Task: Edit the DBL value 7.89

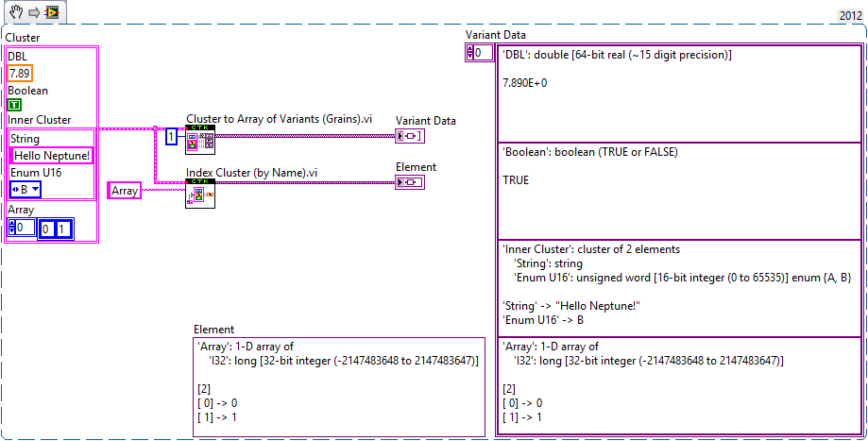Action: coord(20,73)
